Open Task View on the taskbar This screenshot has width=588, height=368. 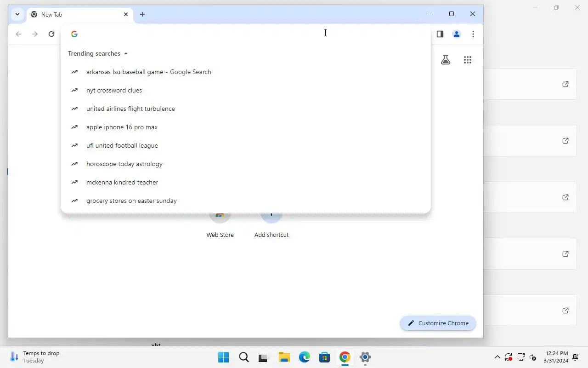pyautogui.click(x=263, y=357)
